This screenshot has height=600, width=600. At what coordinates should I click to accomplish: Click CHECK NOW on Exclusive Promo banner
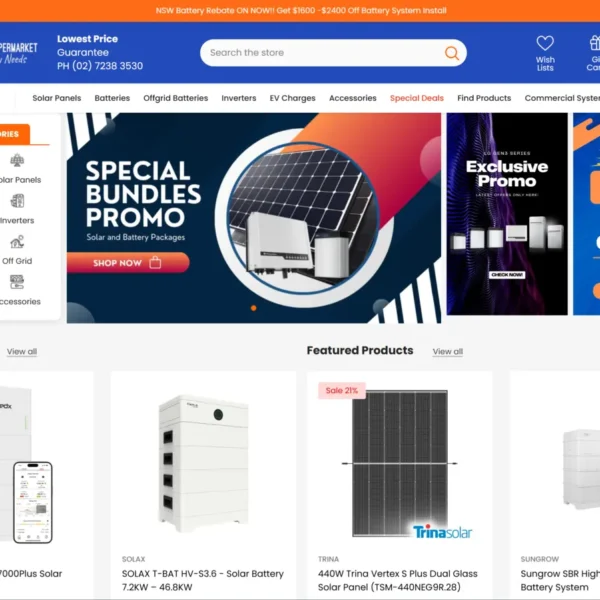[x=507, y=275]
